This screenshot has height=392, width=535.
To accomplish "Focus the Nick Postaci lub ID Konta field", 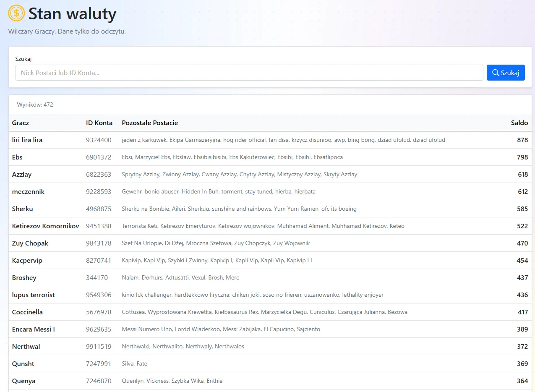I will point(249,73).
